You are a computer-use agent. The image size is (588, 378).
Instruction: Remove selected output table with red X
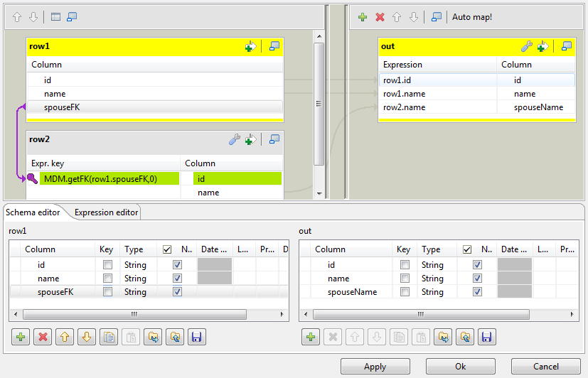(x=380, y=17)
